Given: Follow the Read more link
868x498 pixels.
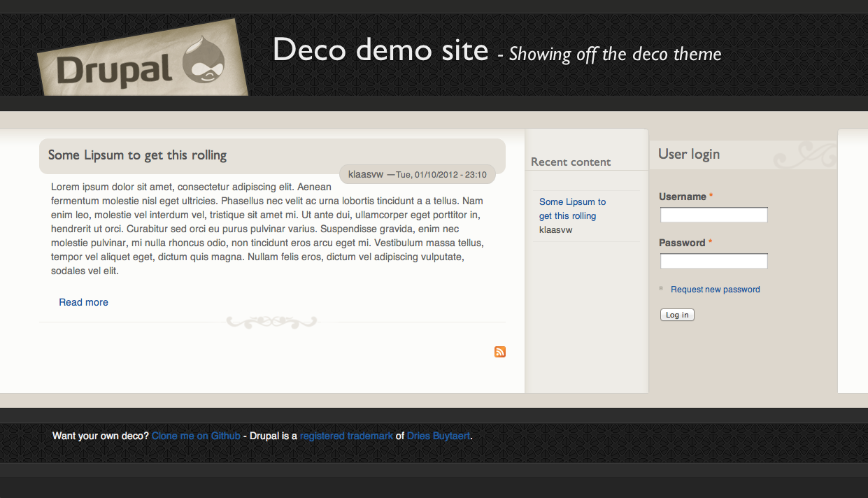Looking at the screenshot, I should (83, 302).
